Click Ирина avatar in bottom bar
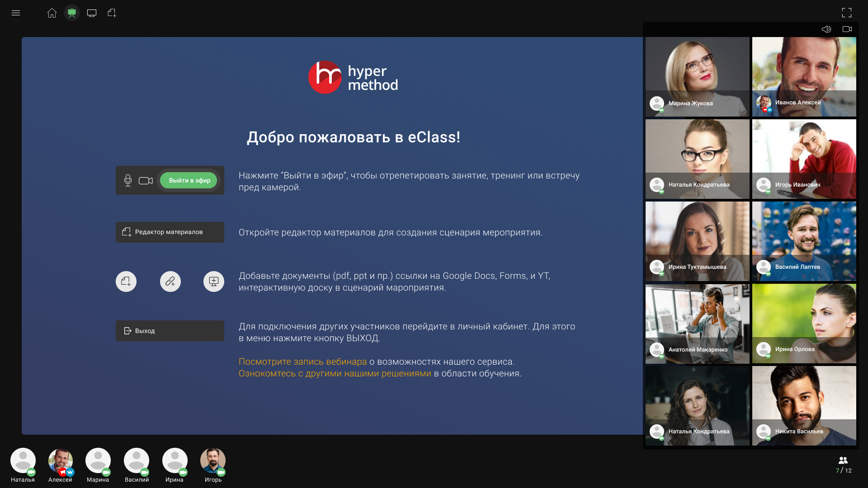This screenshot has width=868, height=488. (x=175, y=460)
